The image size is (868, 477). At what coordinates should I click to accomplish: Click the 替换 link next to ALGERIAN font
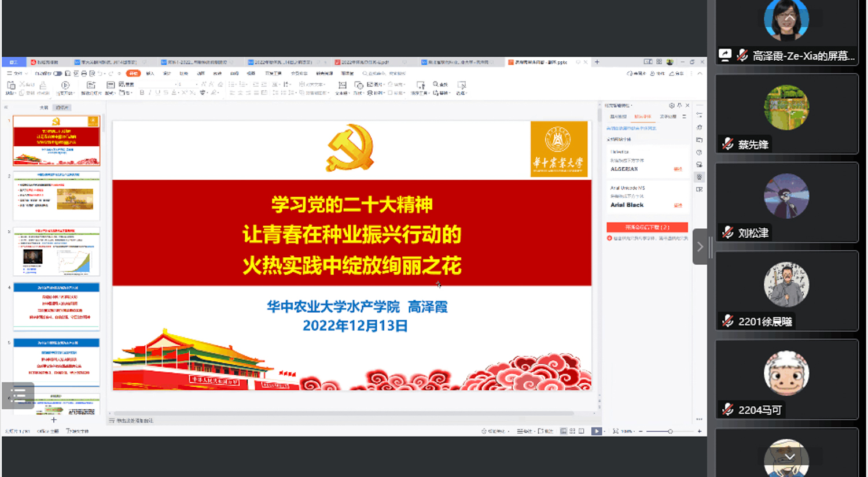pyautogui.click(x=678, y=169)
